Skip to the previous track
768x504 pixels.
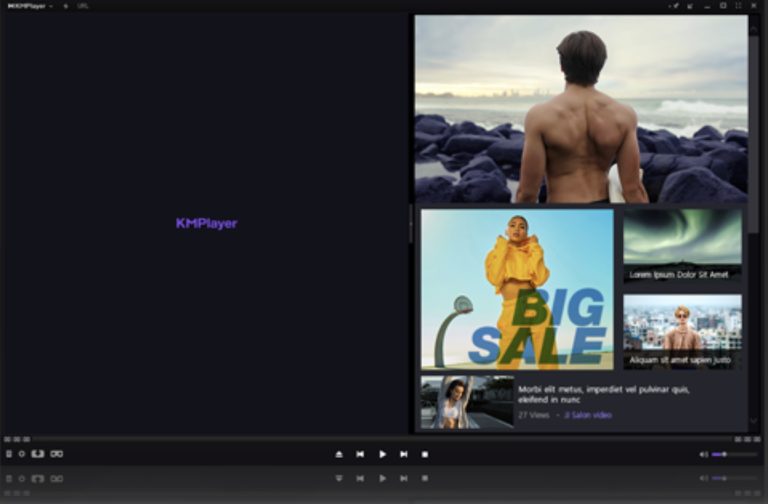(360, 454)
